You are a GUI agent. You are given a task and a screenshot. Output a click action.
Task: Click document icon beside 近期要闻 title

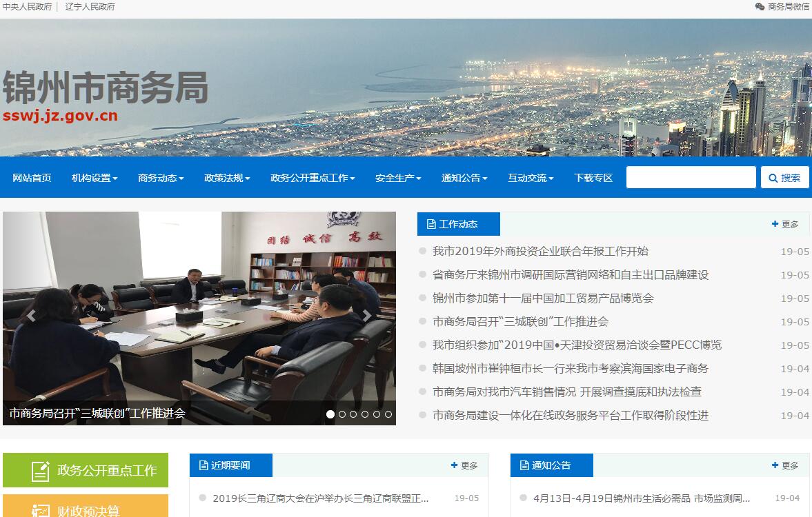[204, 465]
